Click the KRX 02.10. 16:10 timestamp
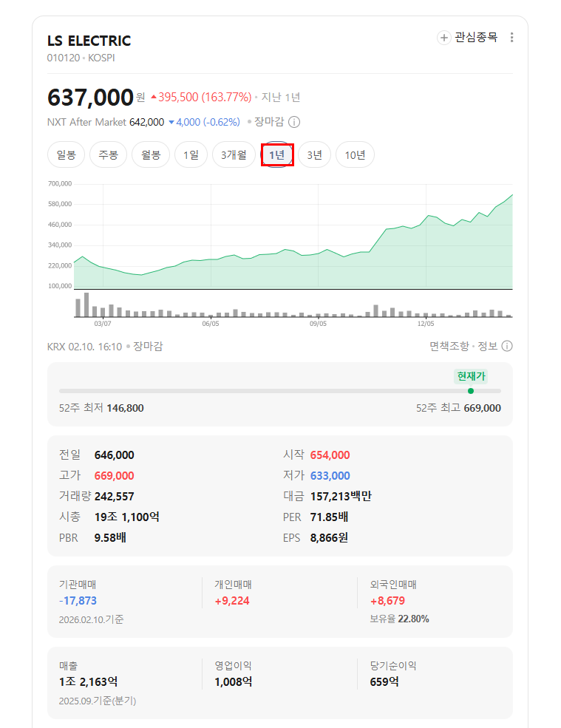The width and height of the screenshot is (561, 728). [x=84, y=347]
